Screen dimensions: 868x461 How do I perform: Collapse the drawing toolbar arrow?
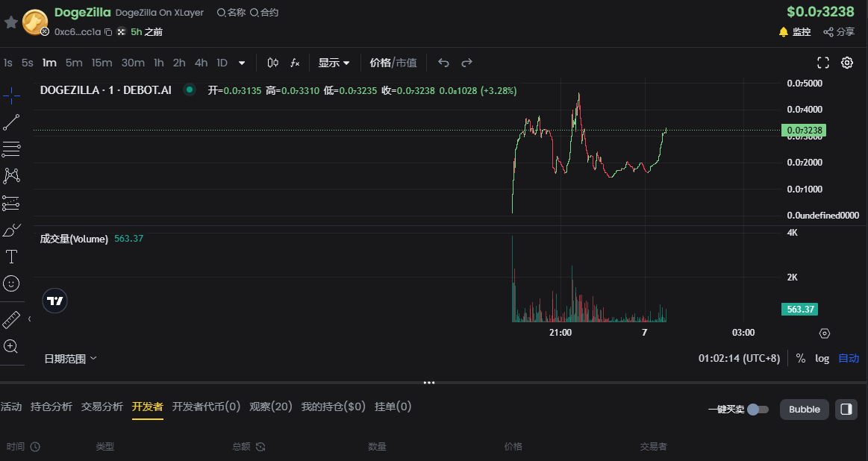(x=29, y=319)
